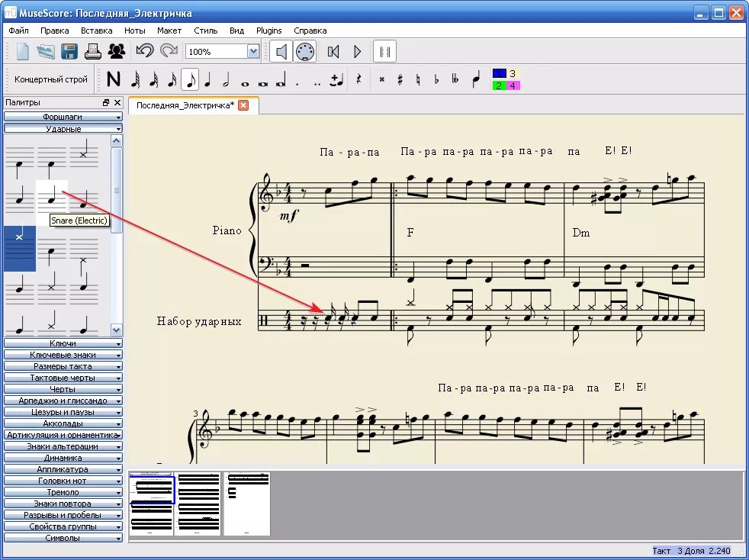
Task: Expand the Динамика palette
Action: (63, 458)
